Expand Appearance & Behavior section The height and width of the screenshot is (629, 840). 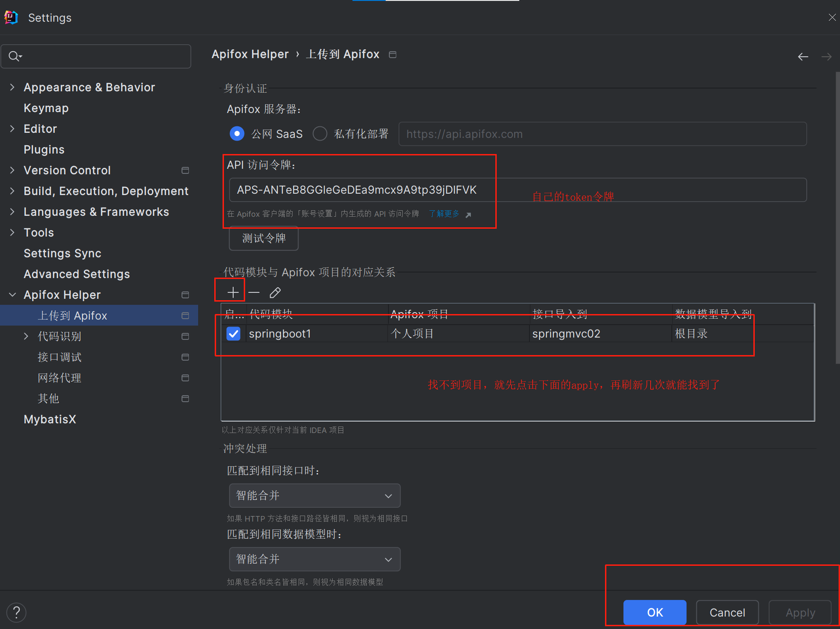(x=12, y=87)
